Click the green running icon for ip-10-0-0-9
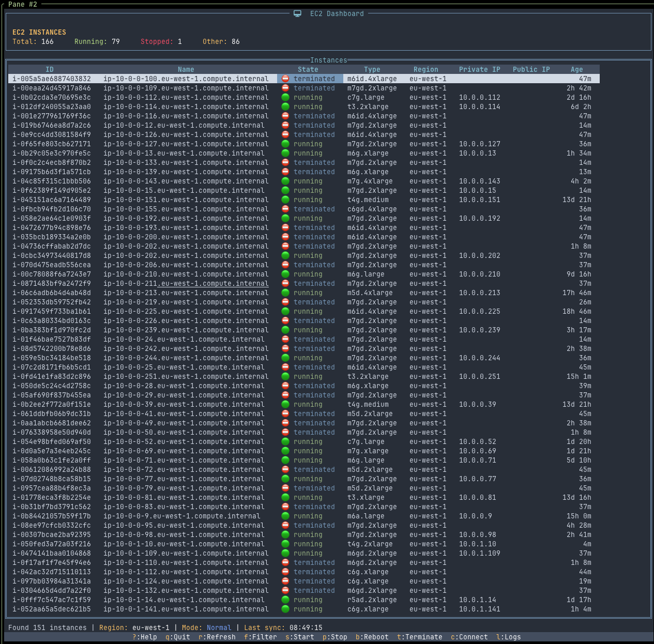654x644 pixels. click(285, 516)
